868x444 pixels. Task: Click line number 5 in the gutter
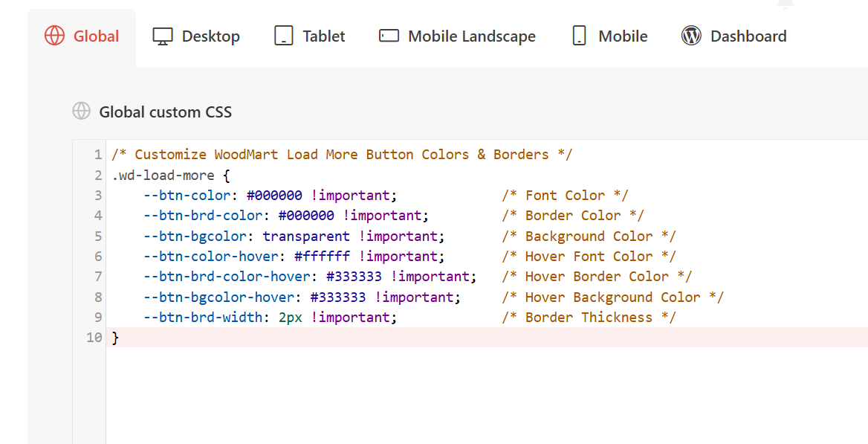[x=98, y=237]
